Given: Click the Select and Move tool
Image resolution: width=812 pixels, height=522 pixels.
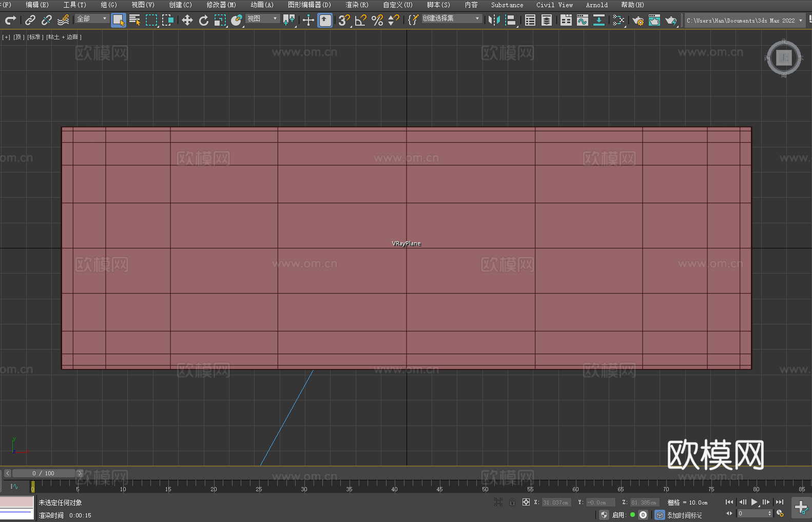Looking at the screenshot, I should (x=187, y=20).
